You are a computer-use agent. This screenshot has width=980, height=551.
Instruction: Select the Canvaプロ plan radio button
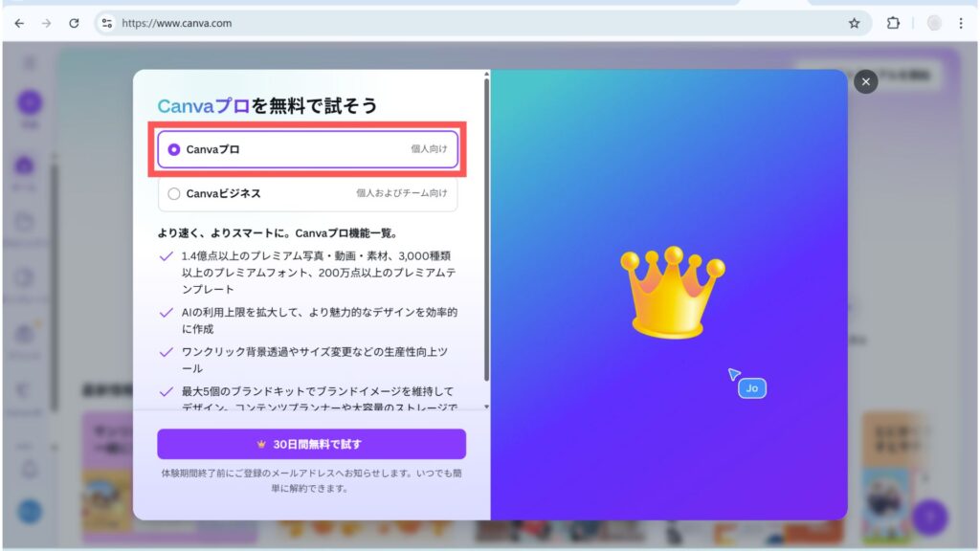174,149
